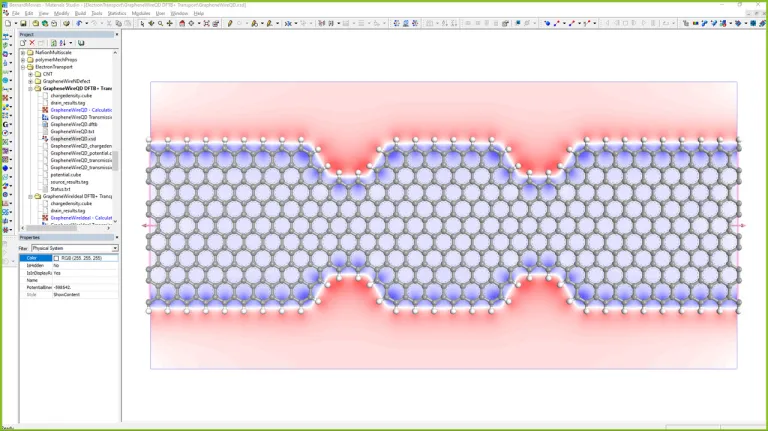Click the red delete X in Project panel

(32, 43)
